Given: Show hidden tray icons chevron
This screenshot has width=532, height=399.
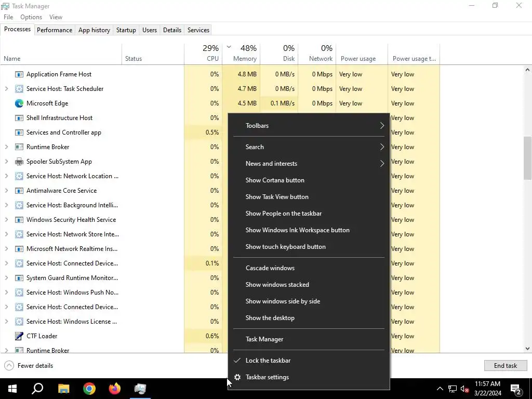Looking at the screenshot, I should tap(440, 389).
